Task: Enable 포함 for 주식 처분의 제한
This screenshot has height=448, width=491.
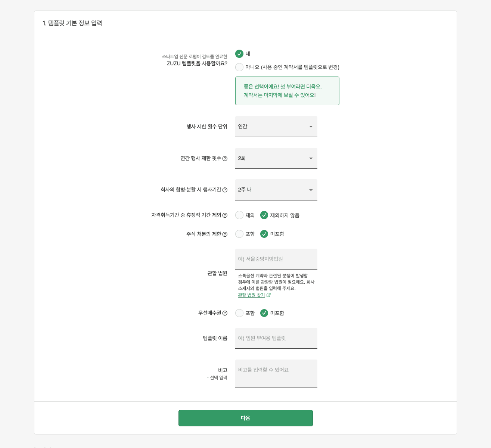Action: pos(239,234)
